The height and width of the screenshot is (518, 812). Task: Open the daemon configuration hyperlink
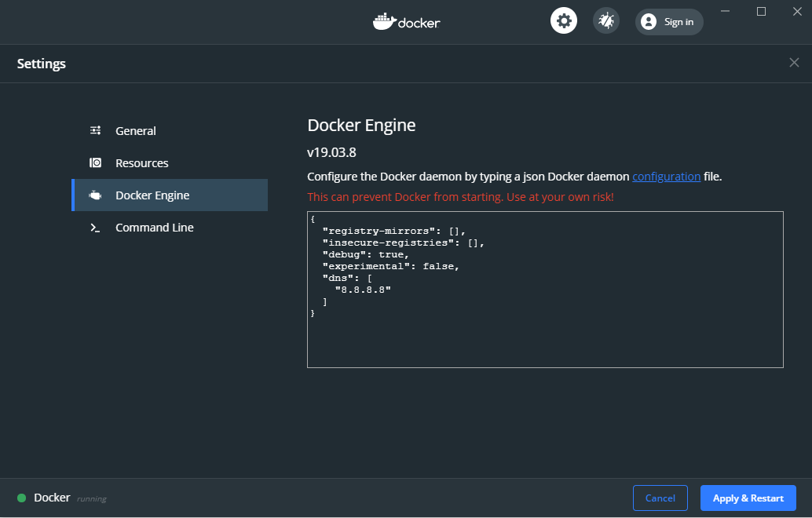coord(666,177)
